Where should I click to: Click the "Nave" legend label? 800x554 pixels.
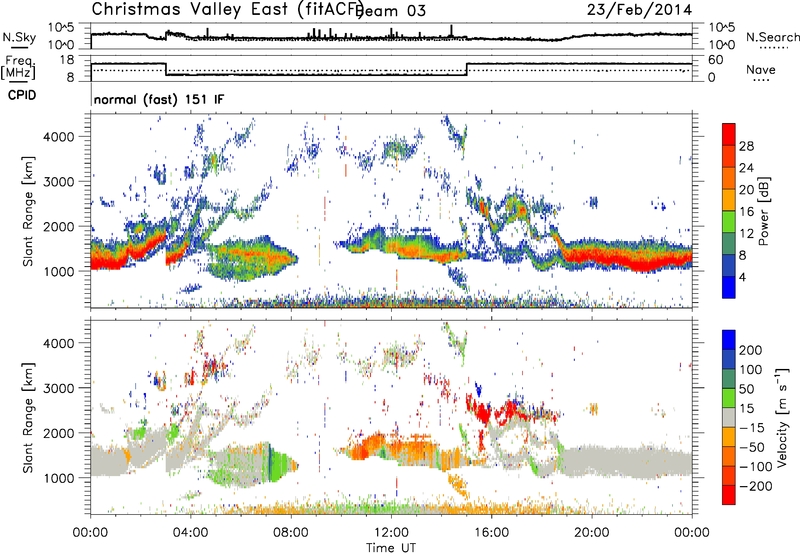pos(760,69)
